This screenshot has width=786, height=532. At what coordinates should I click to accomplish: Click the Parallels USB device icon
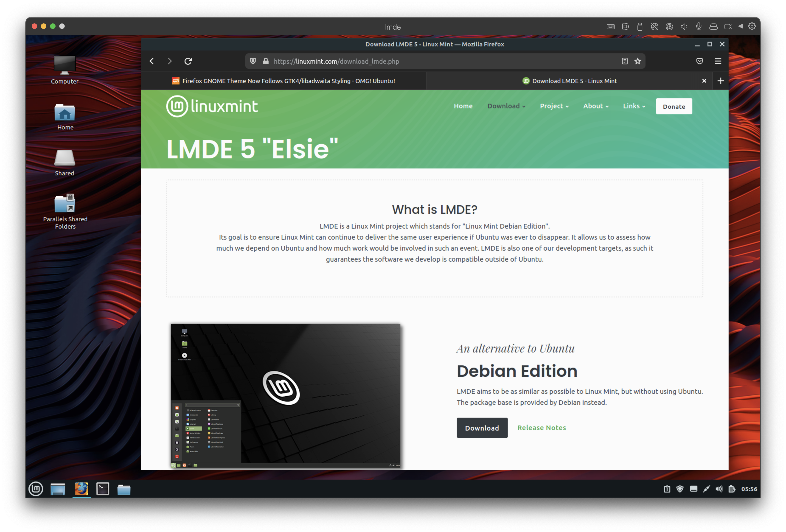click(640, 27)
